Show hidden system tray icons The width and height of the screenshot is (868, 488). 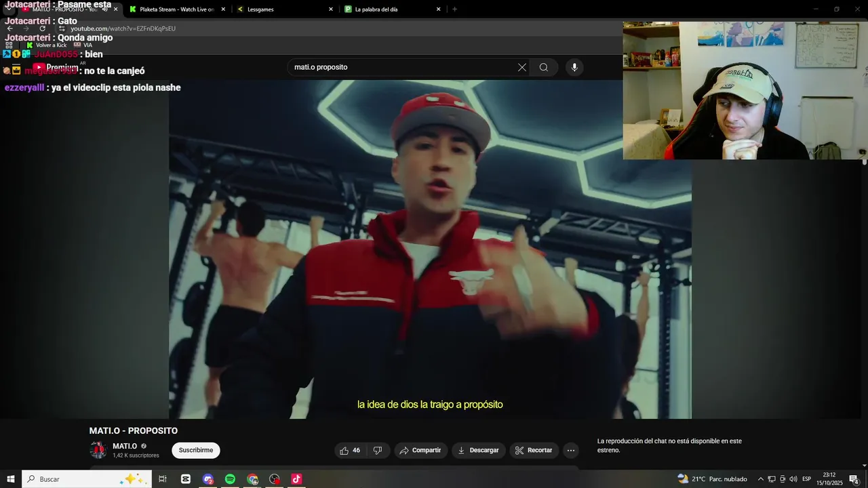(760, 479)
